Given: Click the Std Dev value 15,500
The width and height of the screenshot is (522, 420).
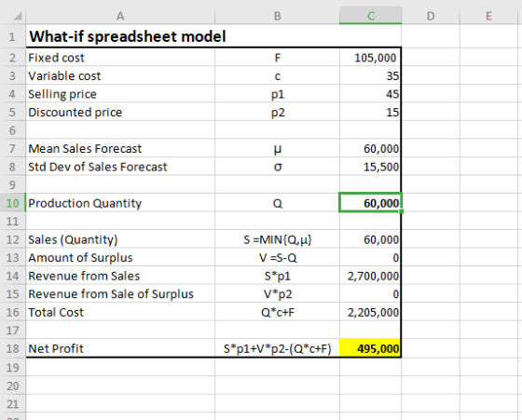Looking at the screenshot, I should 371,167.
